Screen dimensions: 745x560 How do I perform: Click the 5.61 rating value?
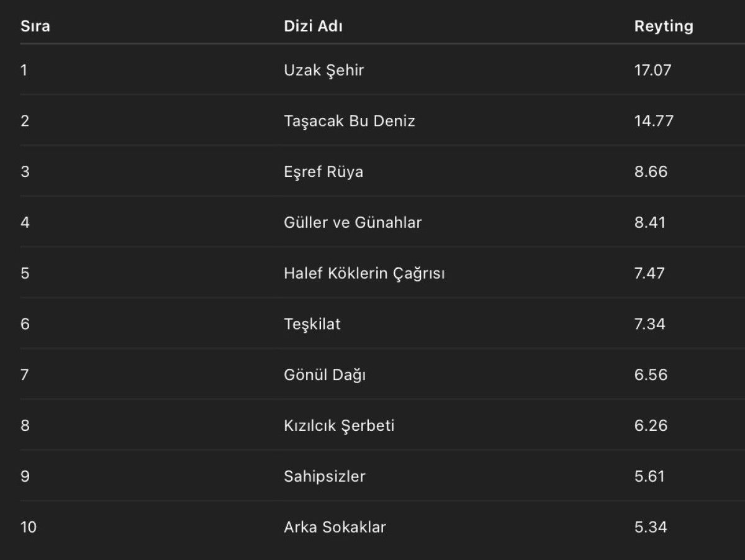tap(649, 477)
